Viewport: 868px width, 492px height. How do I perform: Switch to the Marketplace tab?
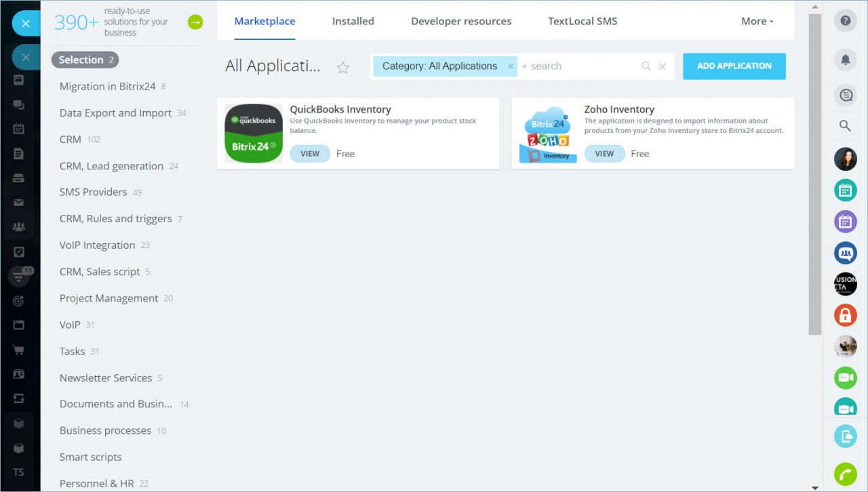(x=264, y=21)
